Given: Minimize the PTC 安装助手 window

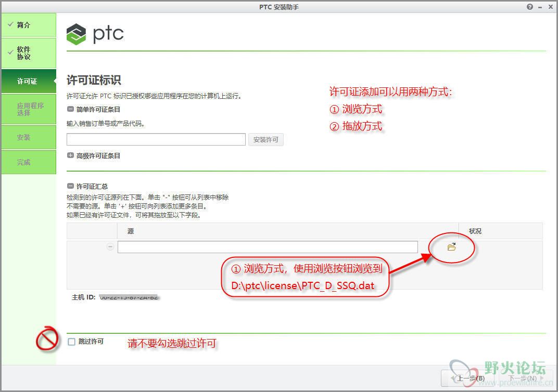Looking at the screenshot, I should point(540,7).
